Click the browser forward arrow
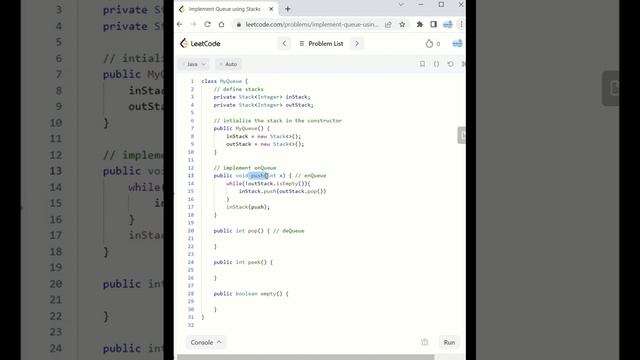This screenshot has width=640, height=360. point(193,24)
